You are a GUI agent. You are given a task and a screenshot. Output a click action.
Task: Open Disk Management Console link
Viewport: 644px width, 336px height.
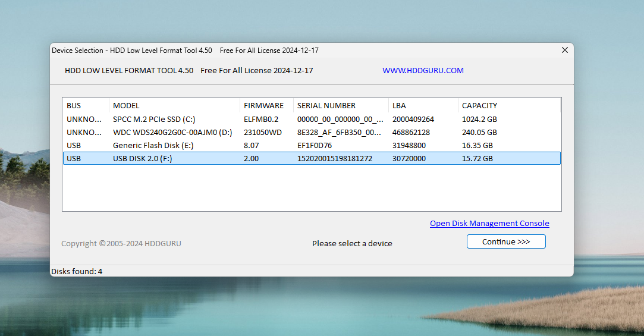[489, 224]
